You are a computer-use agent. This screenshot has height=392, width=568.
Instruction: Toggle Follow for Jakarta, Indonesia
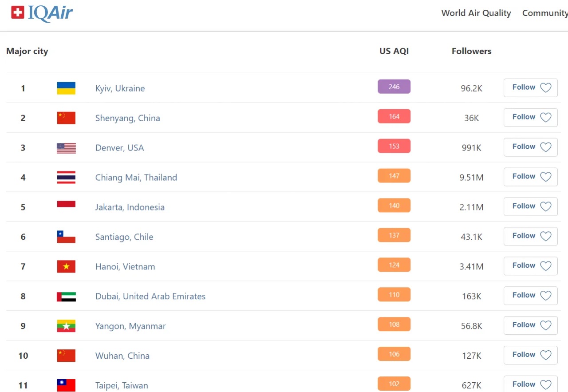530,206
